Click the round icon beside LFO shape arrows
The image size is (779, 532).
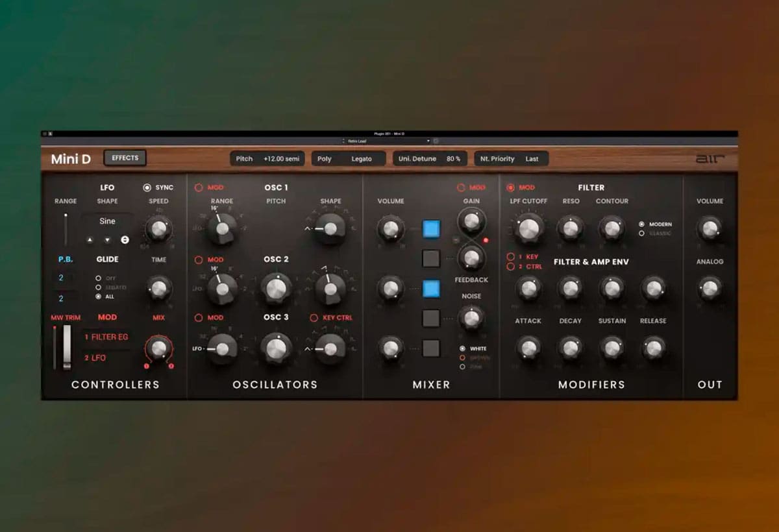125,239
